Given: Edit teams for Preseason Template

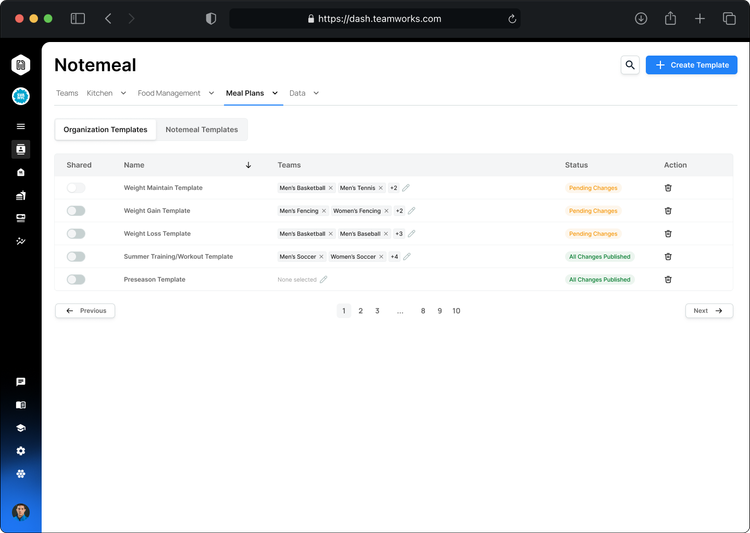Looking at the screenshot, I should (x=323, y=280).
